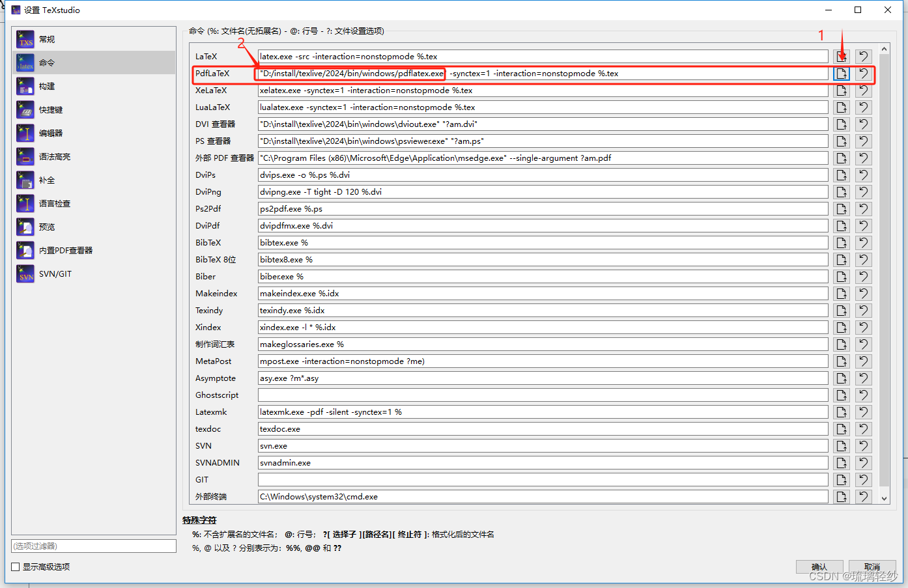Open the 内置PDF查看器 settings page
Screen dimensions: 908x588
94,250
